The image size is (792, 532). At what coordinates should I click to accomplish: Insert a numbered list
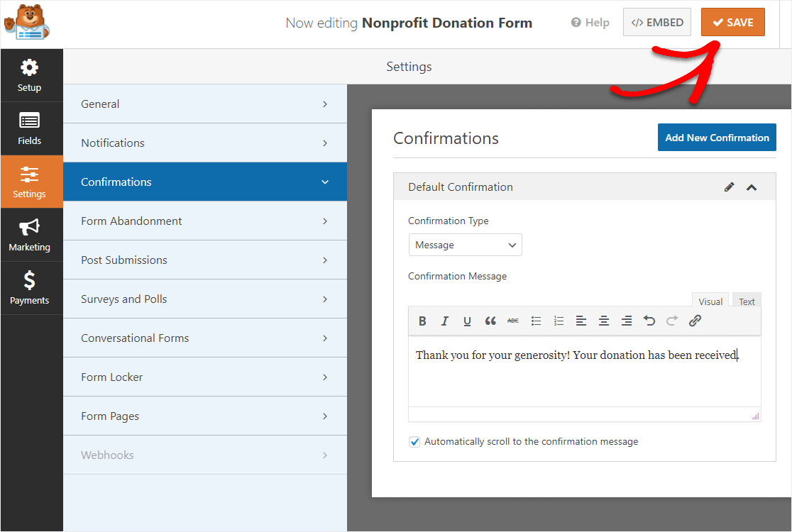pos(559,321)
